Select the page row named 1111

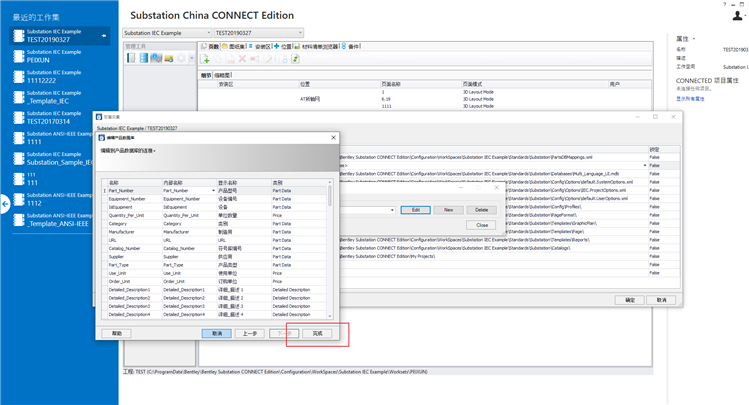[424, 106]
